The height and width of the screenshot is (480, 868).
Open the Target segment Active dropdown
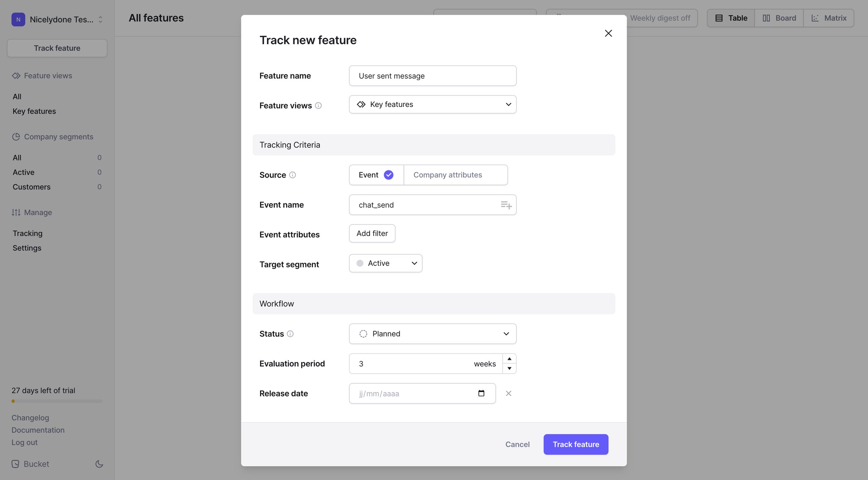coord(386,263)
